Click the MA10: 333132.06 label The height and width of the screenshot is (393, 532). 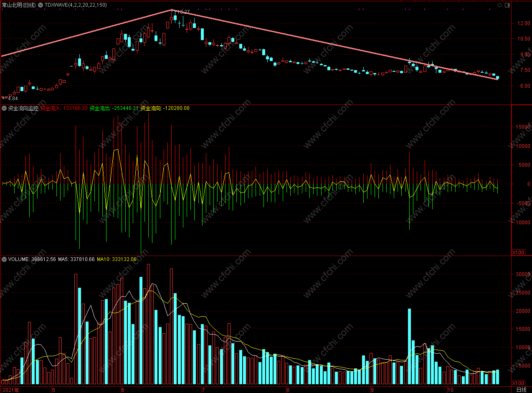click(117, 259)
